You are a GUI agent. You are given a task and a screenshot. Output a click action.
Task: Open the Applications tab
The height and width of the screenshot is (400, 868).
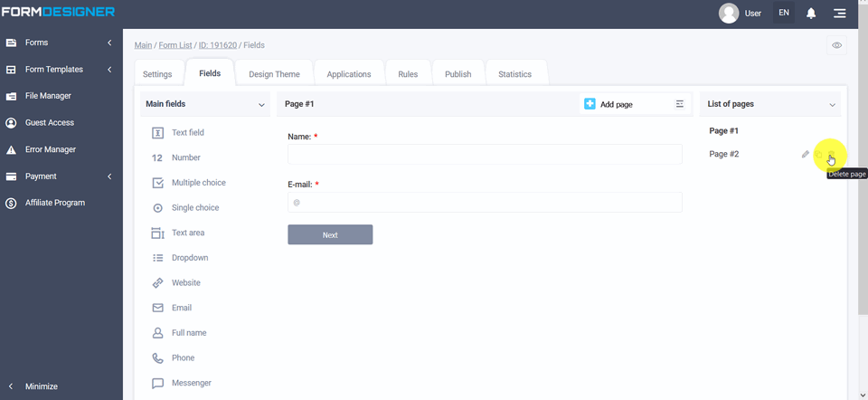pos(349,74)
